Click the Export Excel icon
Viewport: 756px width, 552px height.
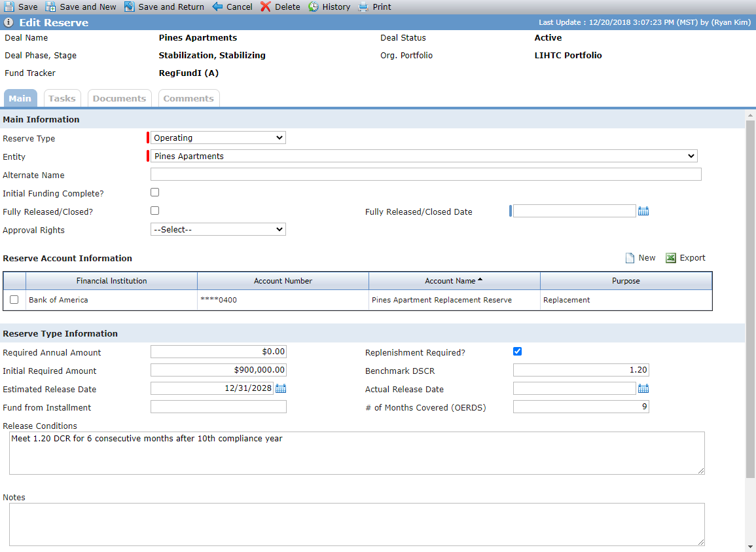pos(671,258)
